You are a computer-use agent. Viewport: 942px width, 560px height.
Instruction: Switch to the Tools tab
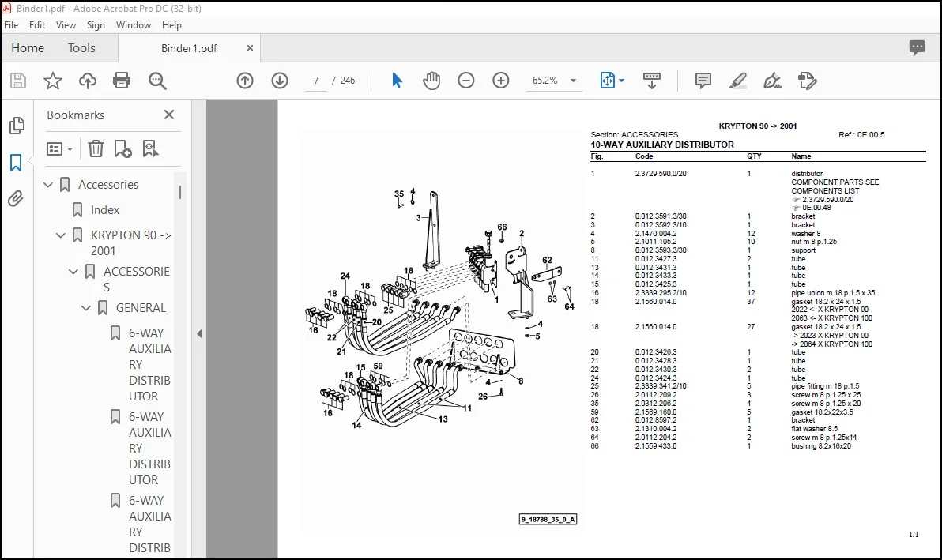coord(81,48)
